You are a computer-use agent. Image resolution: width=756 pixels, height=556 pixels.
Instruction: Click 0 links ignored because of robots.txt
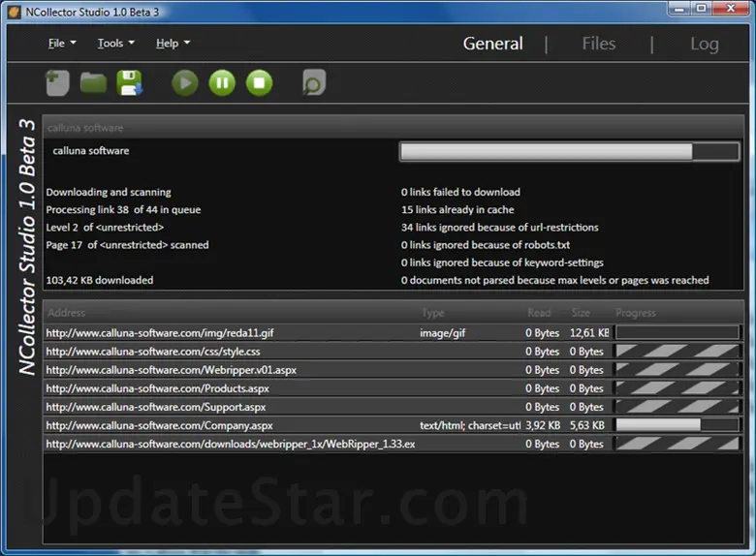[x=485, y=245]
